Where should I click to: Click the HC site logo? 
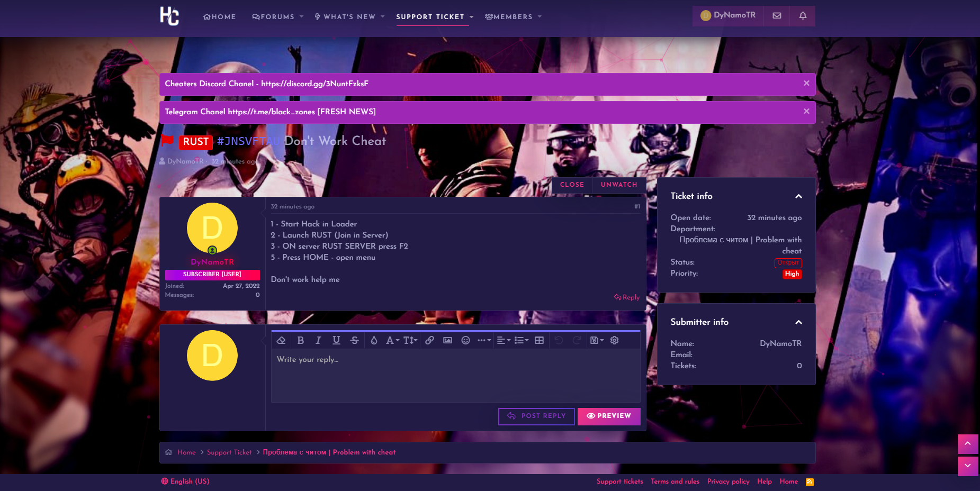(169, 16)
